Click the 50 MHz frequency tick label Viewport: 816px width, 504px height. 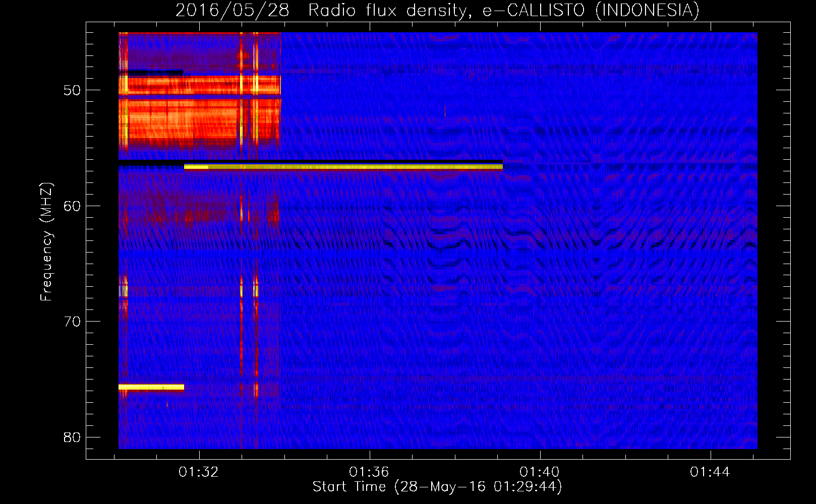tap(72, 90)
